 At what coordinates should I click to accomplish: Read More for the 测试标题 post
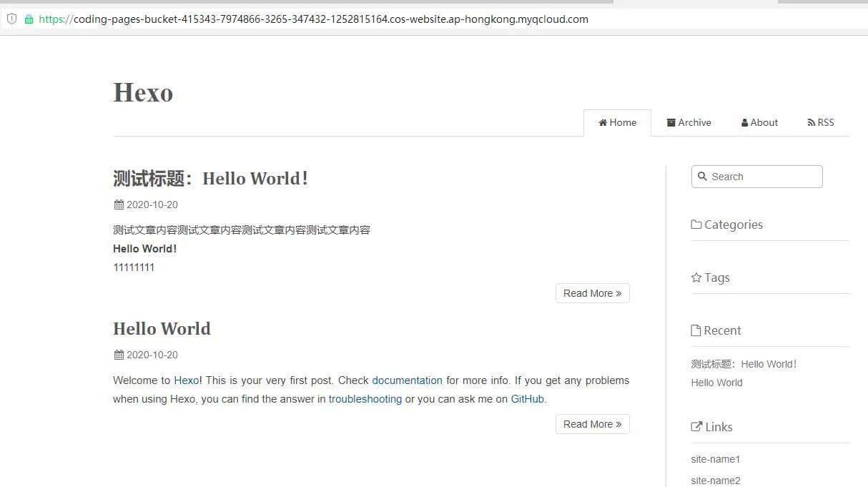click(592, 293)
